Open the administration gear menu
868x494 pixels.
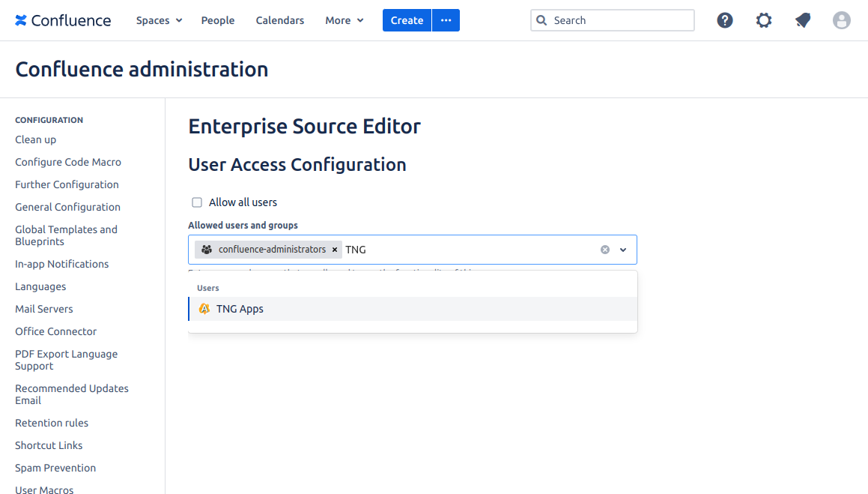pyautogui.click(x=763, y=20)
